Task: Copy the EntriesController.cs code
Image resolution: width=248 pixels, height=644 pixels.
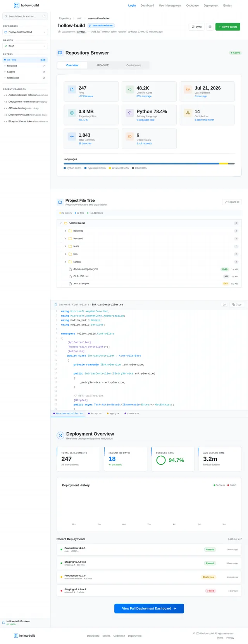Action: (236, 305)
